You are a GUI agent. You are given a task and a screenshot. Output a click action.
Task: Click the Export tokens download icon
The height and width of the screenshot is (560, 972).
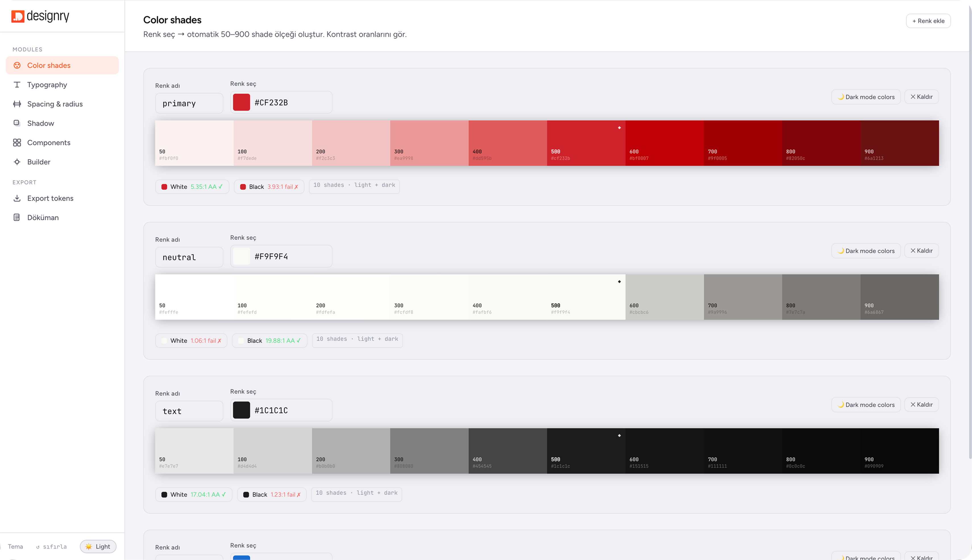coord(17,198)
